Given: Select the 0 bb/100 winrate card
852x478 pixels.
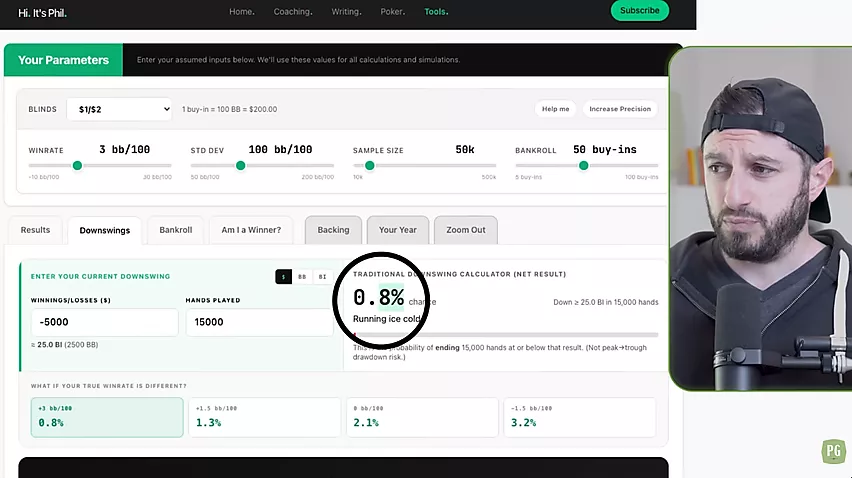Looking at the screenshot, I should (x=422, y=417).
